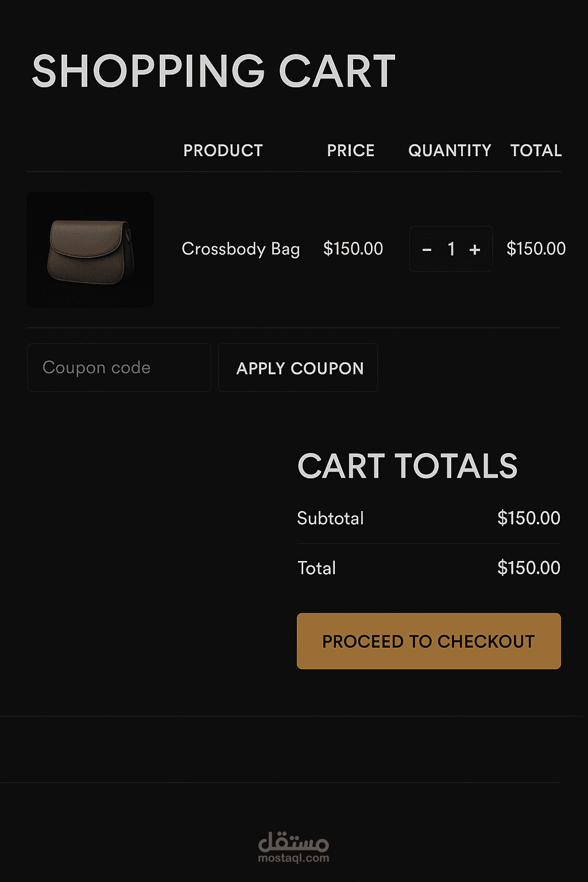This screenshot has width=588, height=882.
Task: Click the mostaql.com text at bottom
Action: tap(293, 858)
